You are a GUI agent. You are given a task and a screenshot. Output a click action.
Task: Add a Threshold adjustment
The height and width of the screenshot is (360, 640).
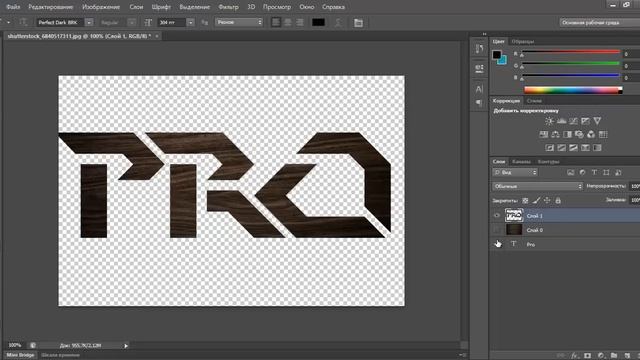pos(573,148)
